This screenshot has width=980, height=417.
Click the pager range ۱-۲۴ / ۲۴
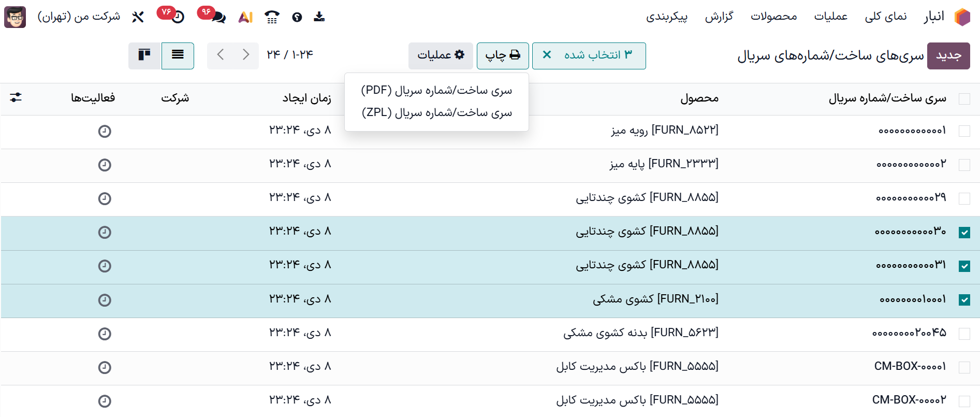pos(290,55)
